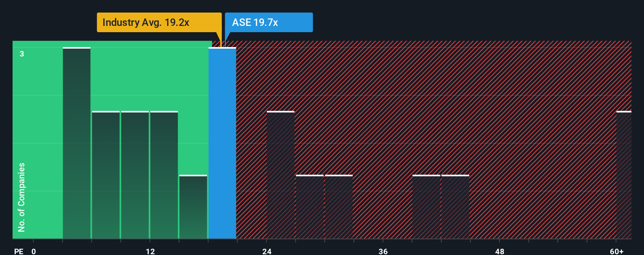Select the blue ASE histogram bar
This screenshot has width=644, height=255.
[222, 143]
